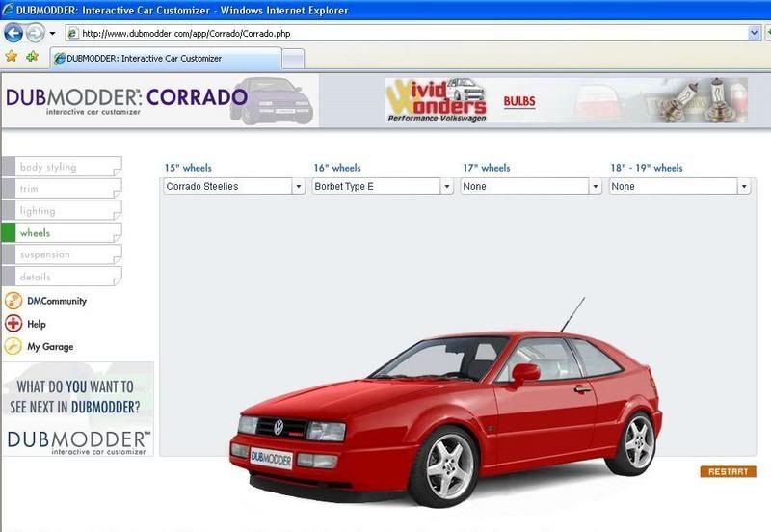This screenshot has width=771, height=532.
Task: Click the page icon beside the URL
Action: click(x=73, y=34)
